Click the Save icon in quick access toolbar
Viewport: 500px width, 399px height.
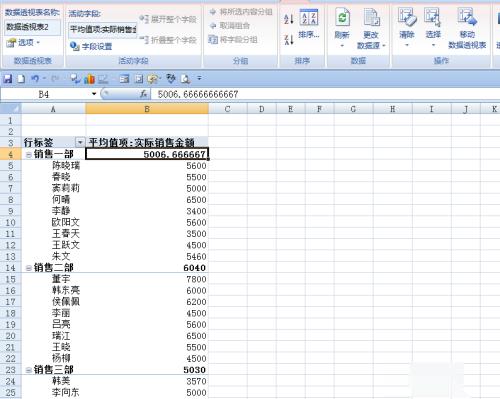coord(7,79)
